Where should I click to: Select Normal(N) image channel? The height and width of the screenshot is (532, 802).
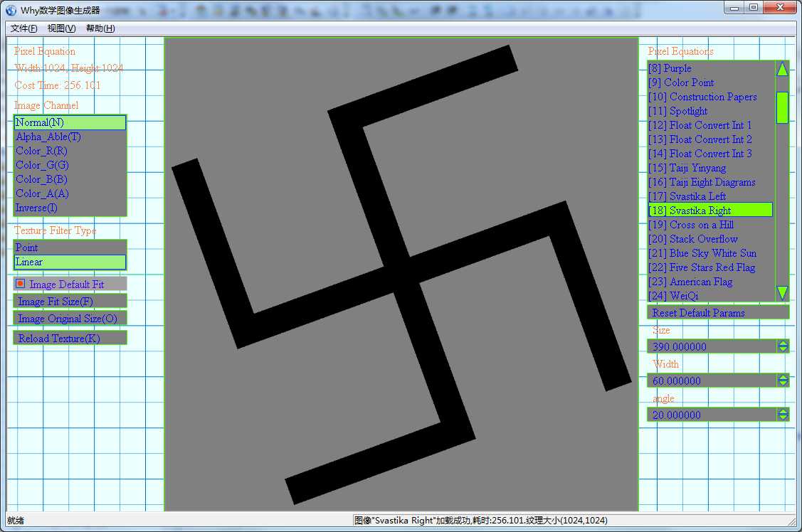[70, 122]
